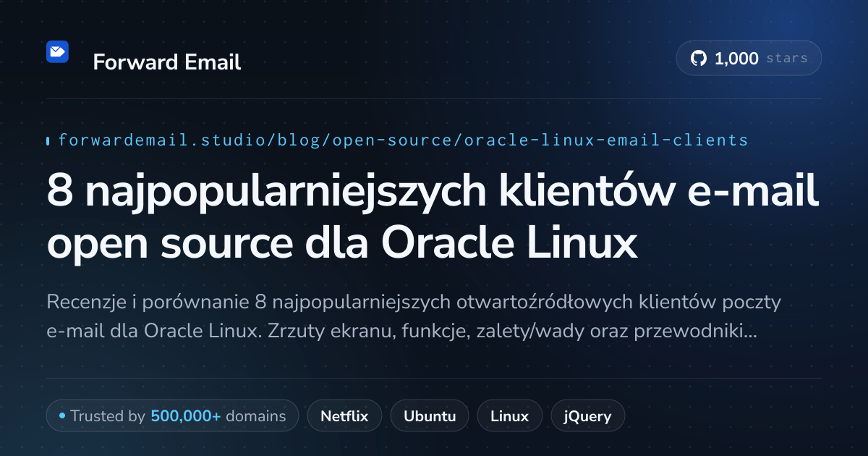
Task: Click the GitHub octocat icon
Action: pos(698,59)
